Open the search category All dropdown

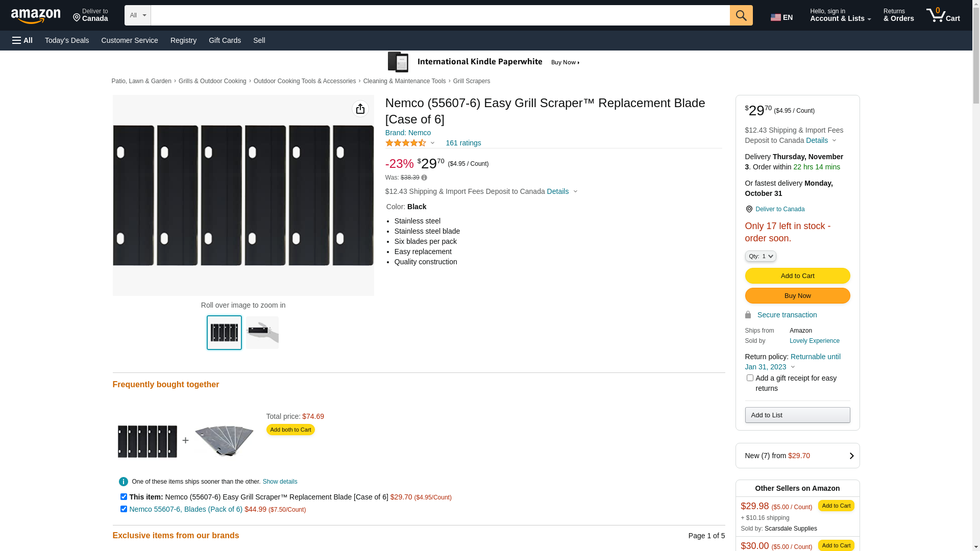(x=137, y=15)
